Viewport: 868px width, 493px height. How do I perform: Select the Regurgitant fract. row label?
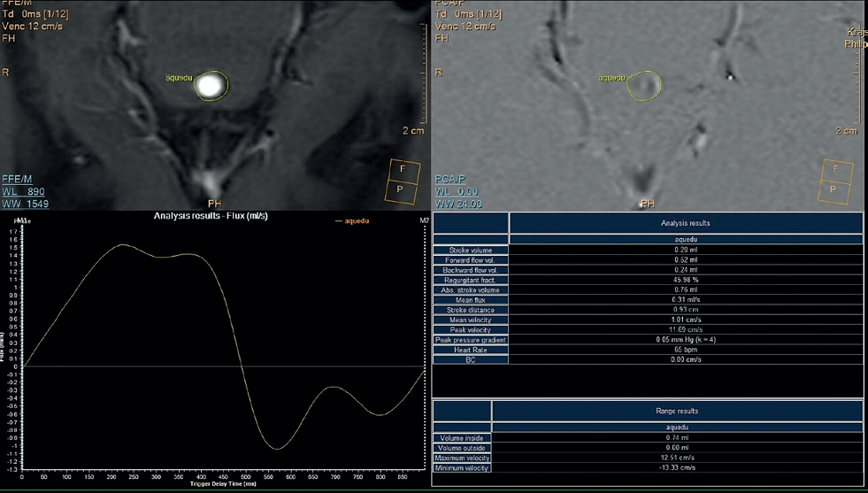(x=471, y=280)
